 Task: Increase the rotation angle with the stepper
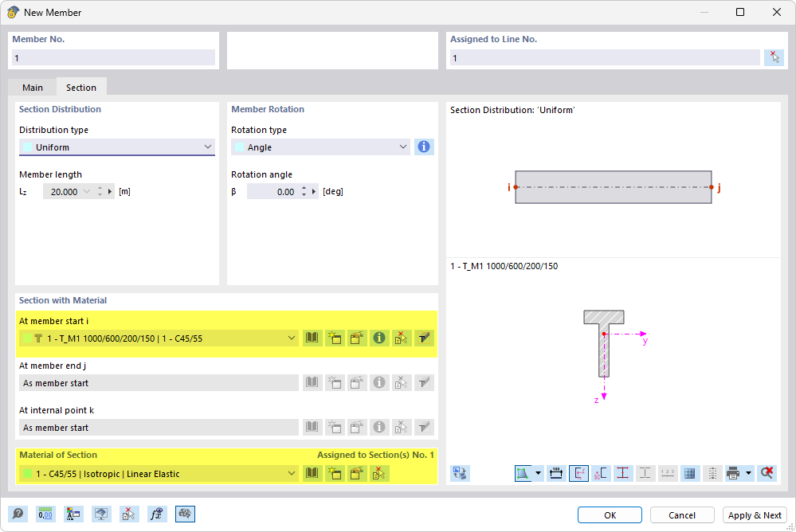(304, 188)
